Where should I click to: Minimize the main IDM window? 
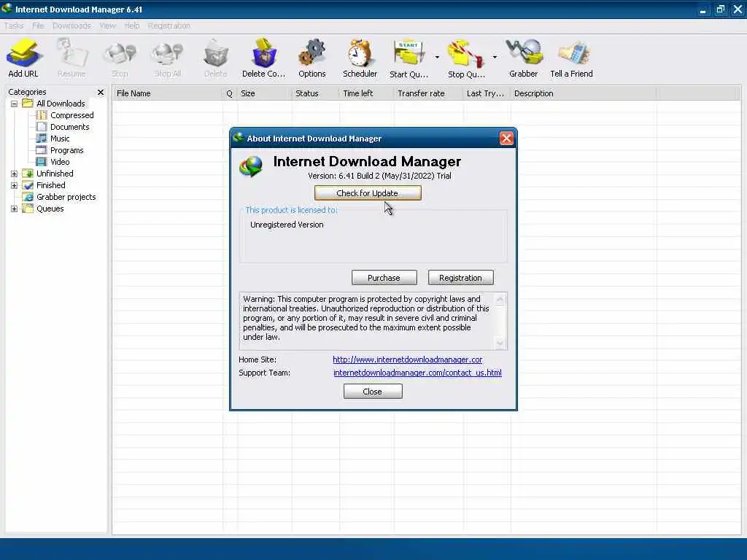703,9
